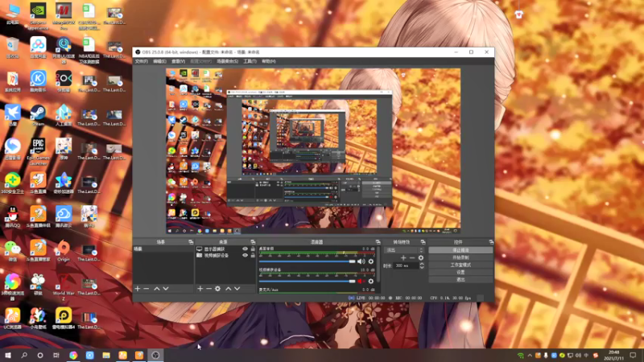Click 退出 exit button in Controls
Viewport: 644px width, 362px height.
click(x=460, y=279)
